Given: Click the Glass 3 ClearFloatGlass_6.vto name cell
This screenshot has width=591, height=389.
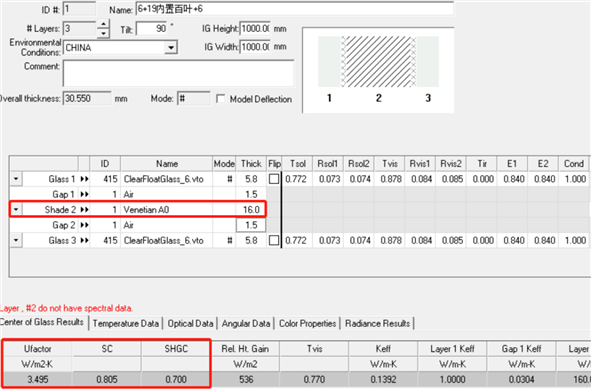Looking at the screenshot, I should [167, 240].
